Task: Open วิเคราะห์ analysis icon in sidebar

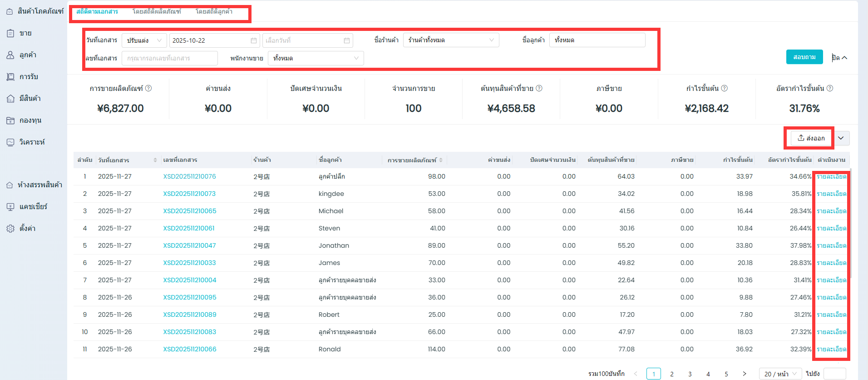Action: [10, 142]
